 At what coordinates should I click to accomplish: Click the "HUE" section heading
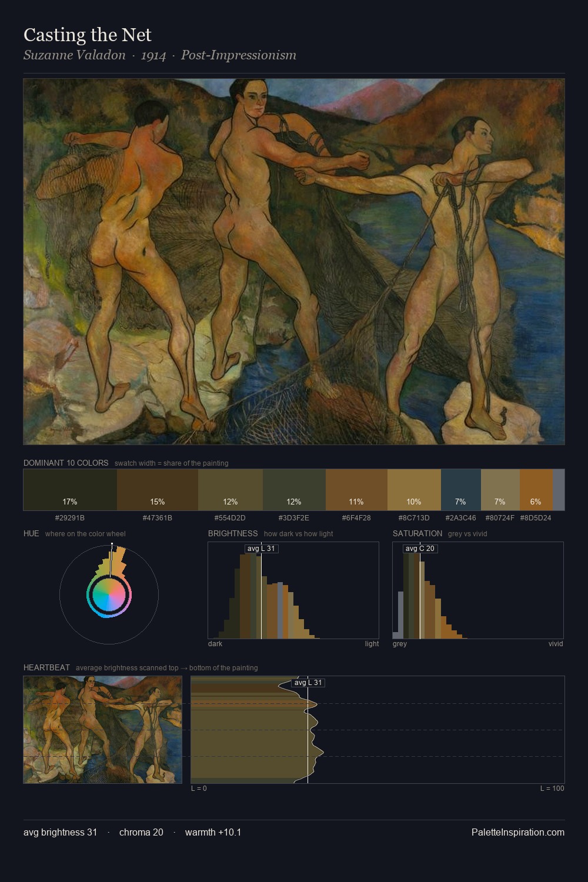[x=31, y=533]
